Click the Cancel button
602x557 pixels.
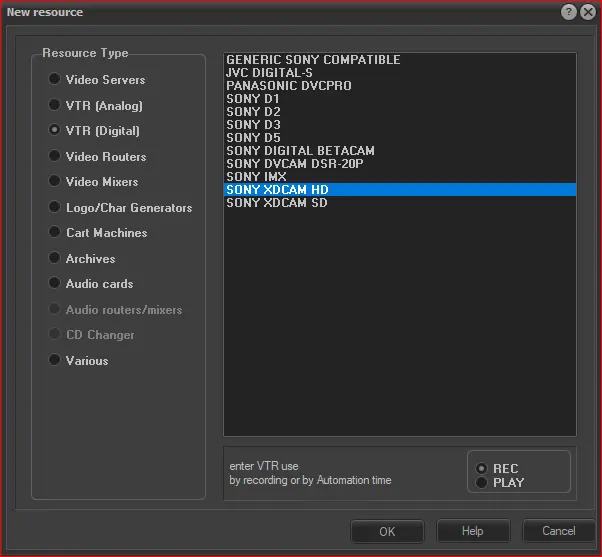[558, 531]
